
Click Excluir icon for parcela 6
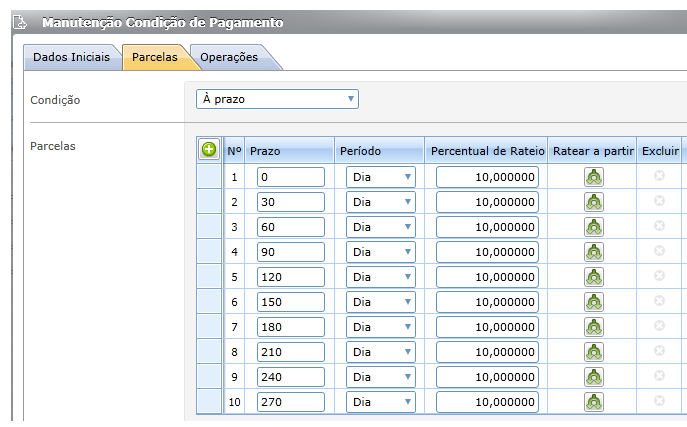pos(659,300)
